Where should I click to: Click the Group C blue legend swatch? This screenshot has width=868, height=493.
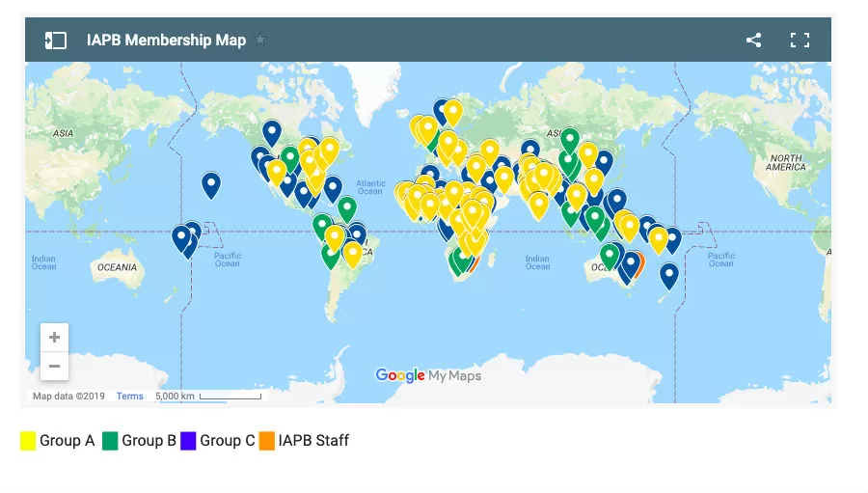(188, 441)
